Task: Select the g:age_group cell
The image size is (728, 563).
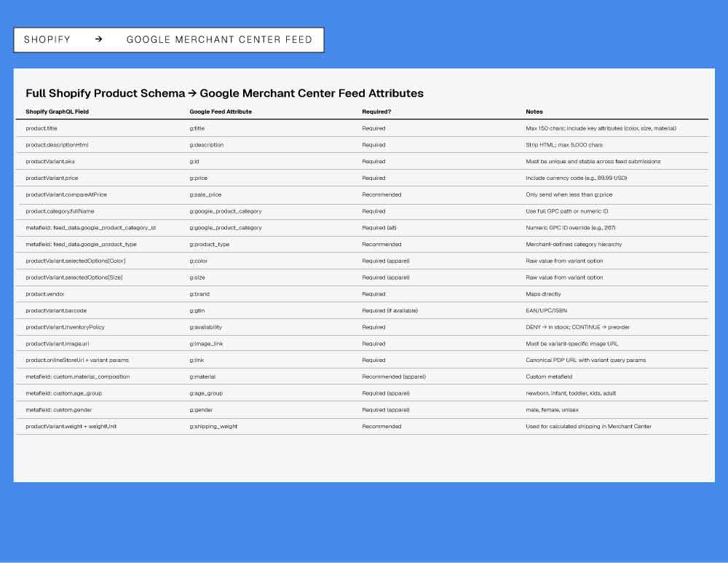Action: [206, 393]
